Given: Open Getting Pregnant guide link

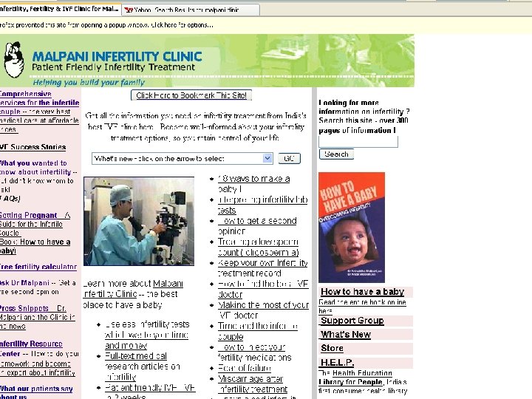Looking at the screenshot, I should click(x=35, y=224).
